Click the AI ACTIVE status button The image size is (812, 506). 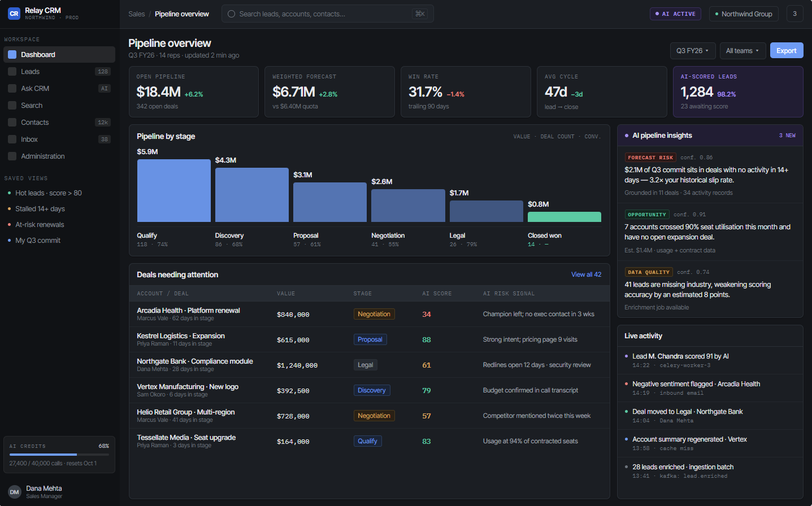pos(675,14)
